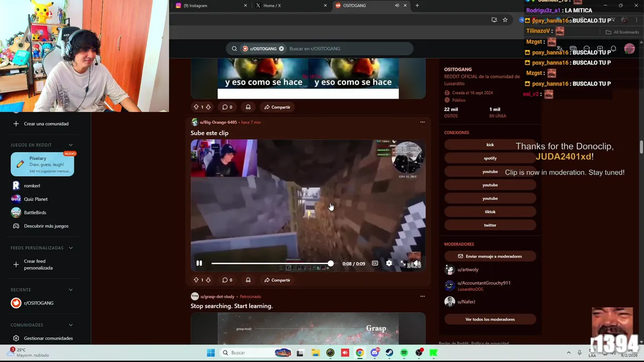This screenshot has width=644, height=362.
Task: Give award to 'Sube este clip' post
Action: (x=248, y=280)
